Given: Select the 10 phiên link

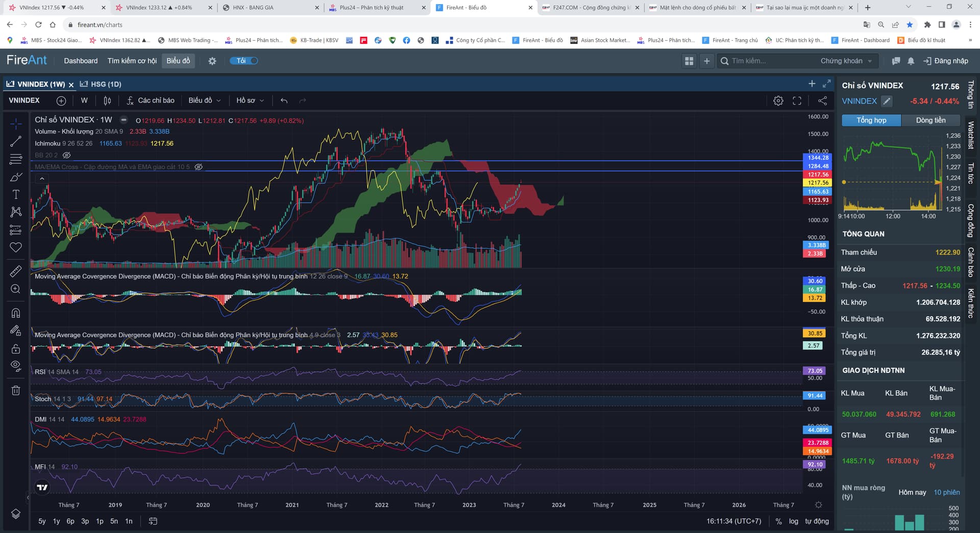Looking at the screenshot, I should (947, 492).
